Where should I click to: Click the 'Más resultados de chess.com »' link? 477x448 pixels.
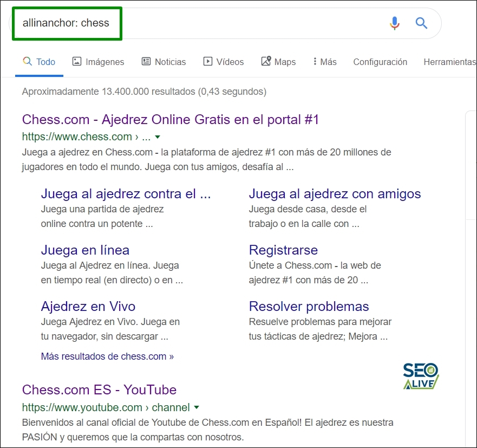(x=107, y=356)
